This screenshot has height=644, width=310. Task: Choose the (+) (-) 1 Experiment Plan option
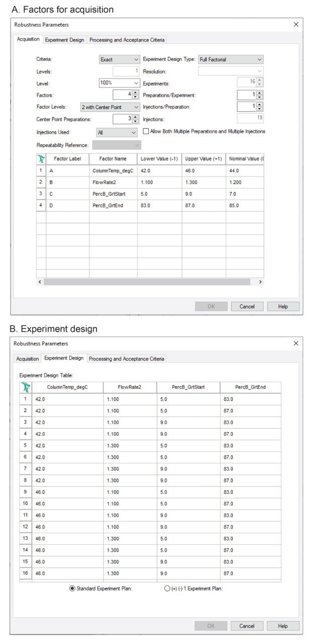pos(167,589)
